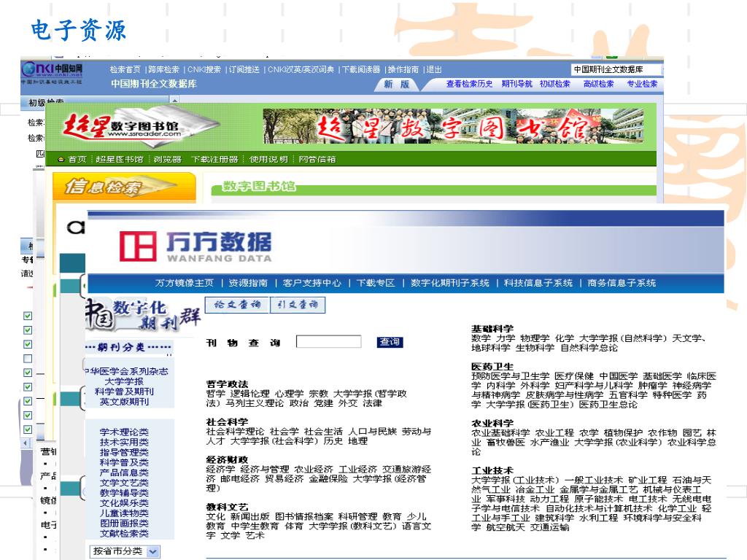Click 网管信箱 in 超星 nav bar
Screen dimensions: 747x560
click(x=317, y=160)
